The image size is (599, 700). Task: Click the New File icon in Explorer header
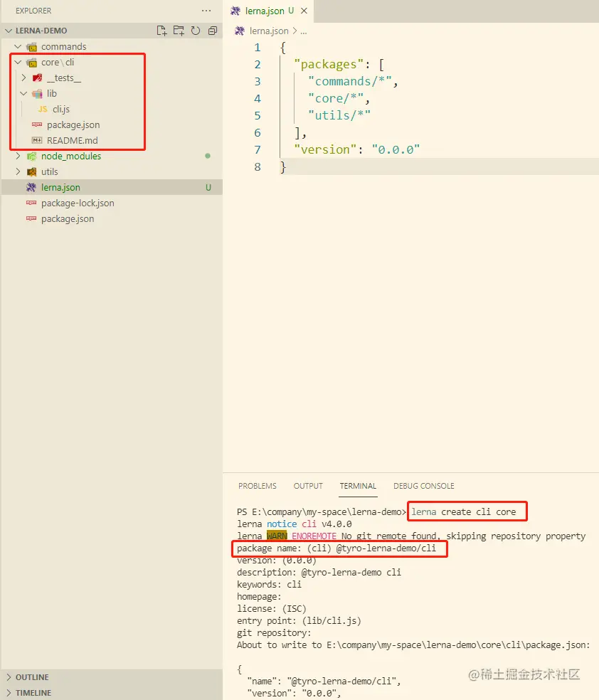(161, 31)
